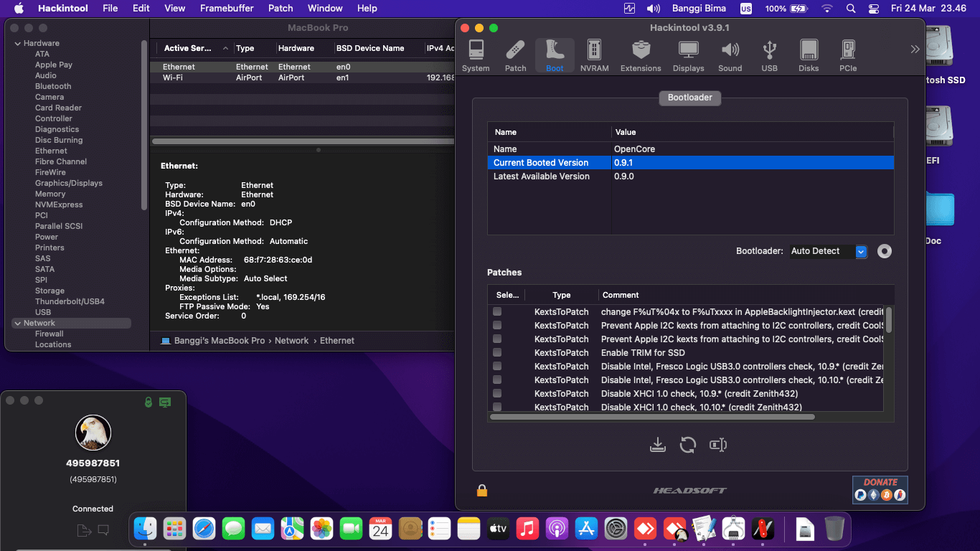The width and height of the screenshot is (980, 551).
Task: Check the Enable TRIM for SSD checkbox
Action: [497, 353]
